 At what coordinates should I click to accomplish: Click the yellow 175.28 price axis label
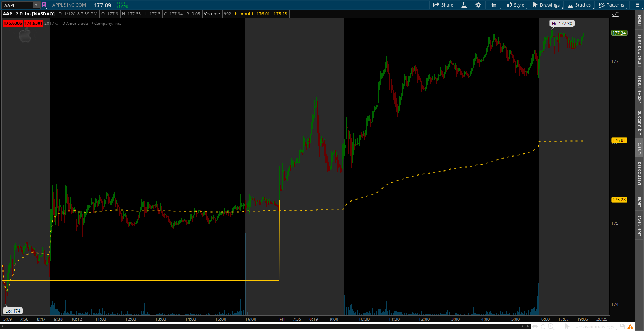pos(619,200)
